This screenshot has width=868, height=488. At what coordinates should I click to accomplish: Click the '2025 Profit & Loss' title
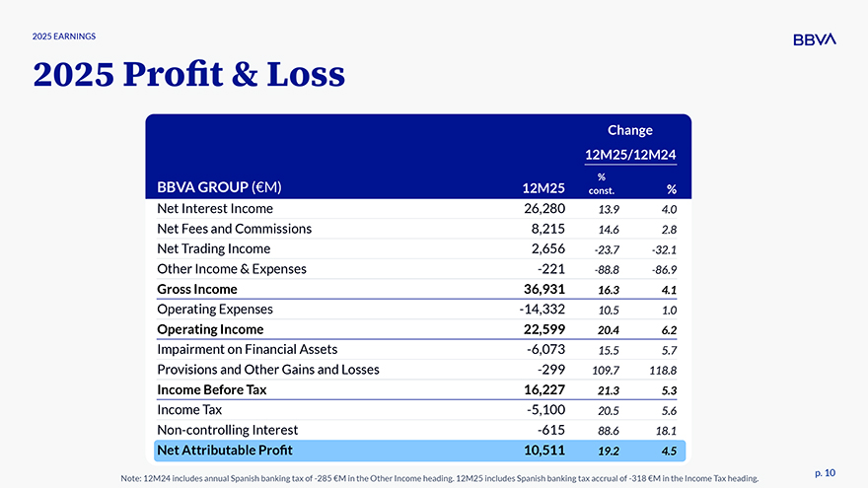[x=188, y=74]
